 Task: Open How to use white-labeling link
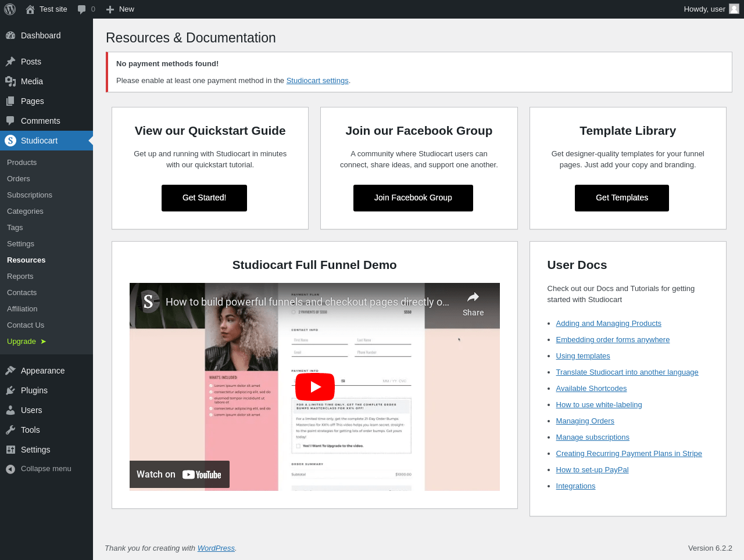(599, 405)
